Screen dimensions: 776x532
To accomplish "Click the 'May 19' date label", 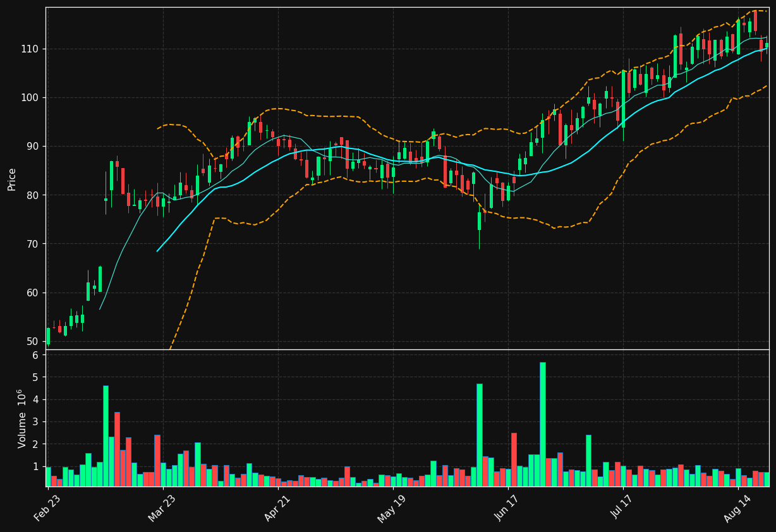I will click(392, 507).
